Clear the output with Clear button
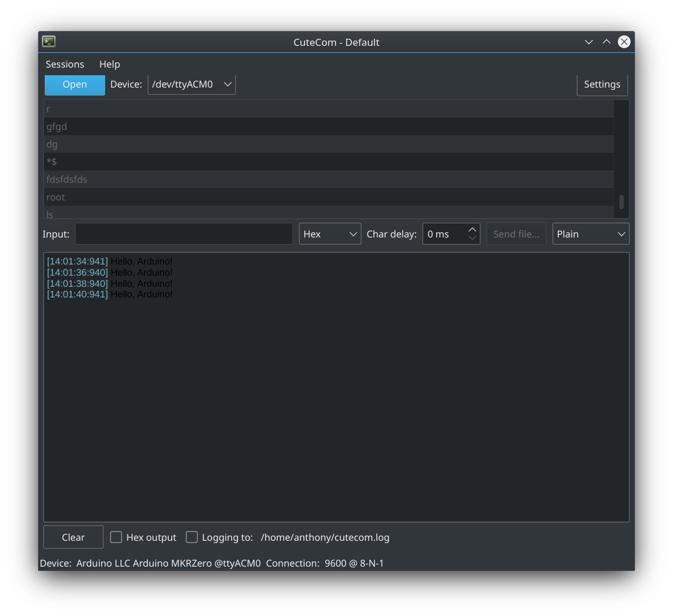The image size is (673, 616). 73,537
